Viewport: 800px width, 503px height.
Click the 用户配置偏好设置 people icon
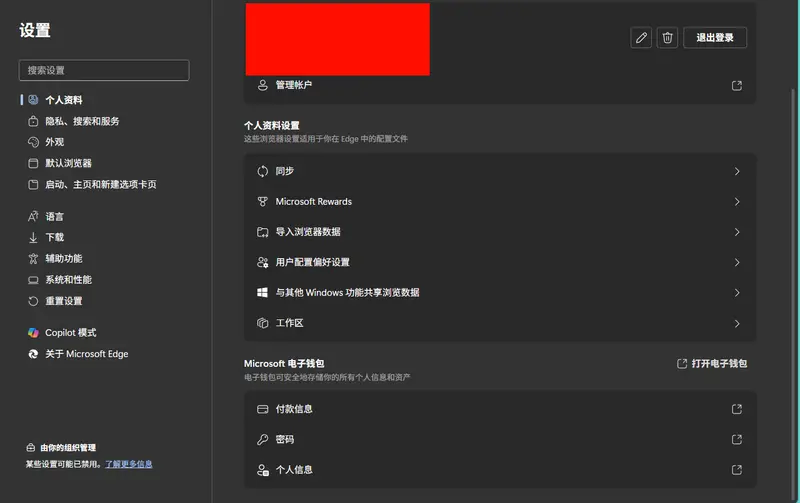click(262, 262)
